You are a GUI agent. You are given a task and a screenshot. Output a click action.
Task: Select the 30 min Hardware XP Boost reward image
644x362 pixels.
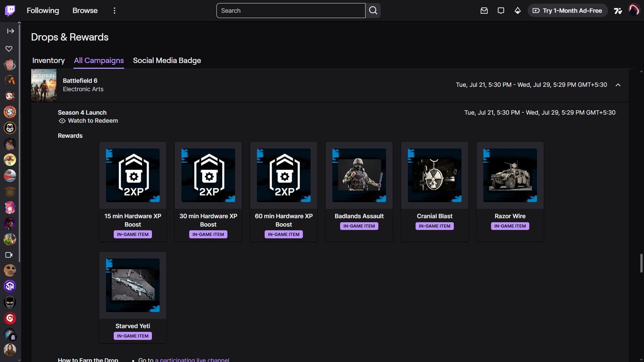[x=208, y=175]
